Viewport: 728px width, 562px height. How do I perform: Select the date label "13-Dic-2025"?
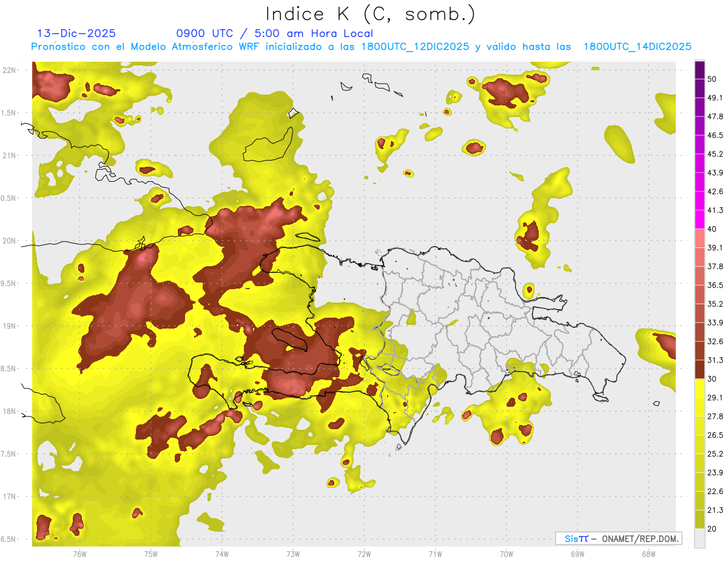(76, 33)
